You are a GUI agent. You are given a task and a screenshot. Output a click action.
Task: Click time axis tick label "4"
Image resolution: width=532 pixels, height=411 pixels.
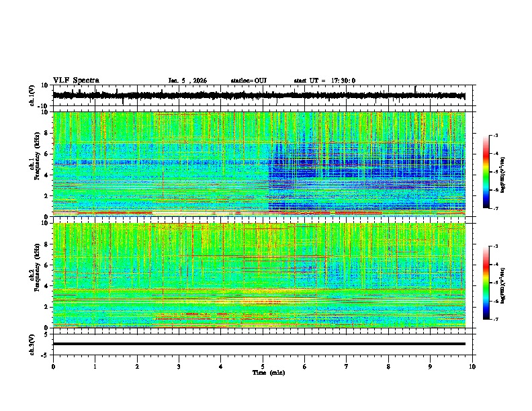click(x=221, y=367)
